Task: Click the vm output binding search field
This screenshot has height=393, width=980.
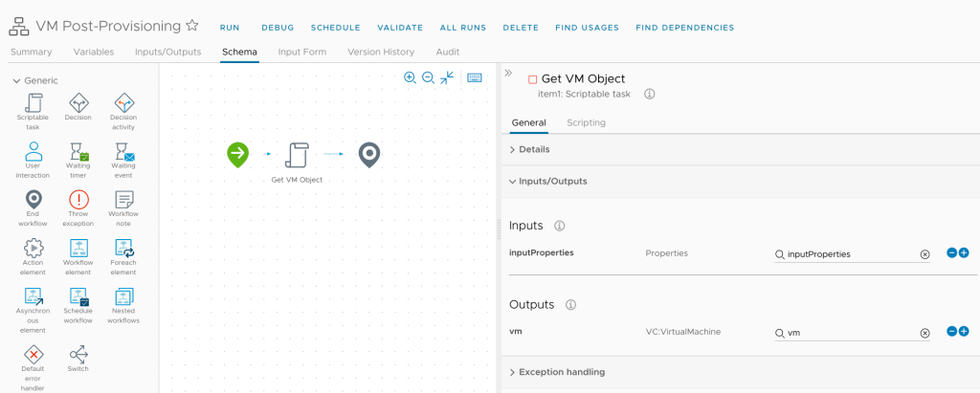Action: [x=852, y=333]
